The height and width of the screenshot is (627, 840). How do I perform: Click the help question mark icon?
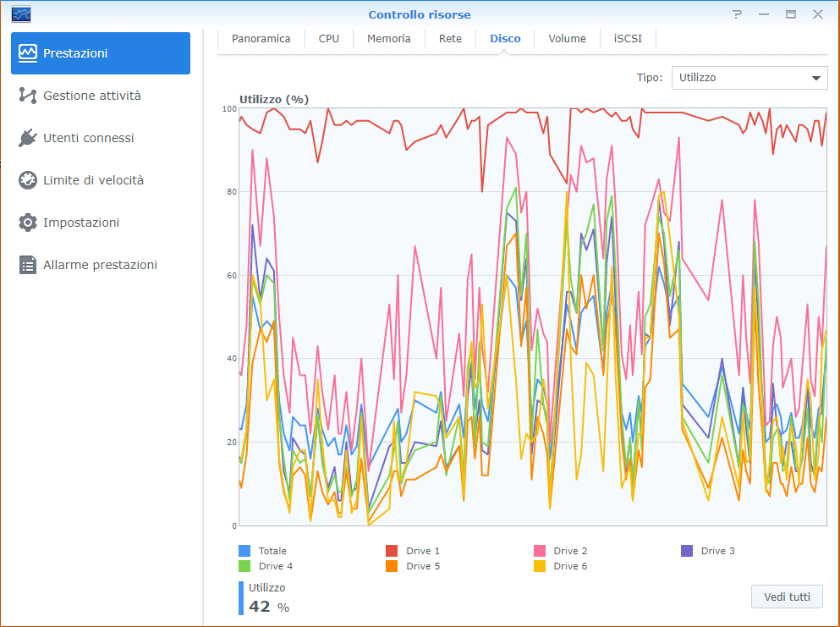coord(738,14)
